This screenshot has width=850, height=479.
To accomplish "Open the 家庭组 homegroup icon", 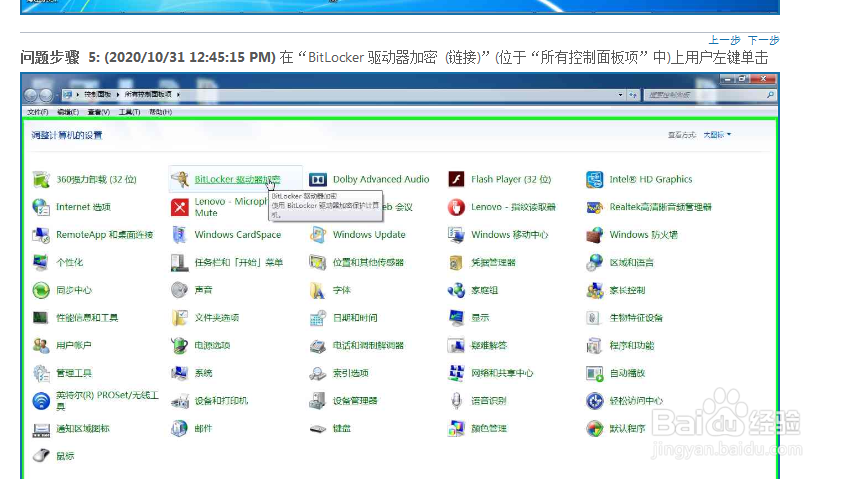I will pos(456,290).
